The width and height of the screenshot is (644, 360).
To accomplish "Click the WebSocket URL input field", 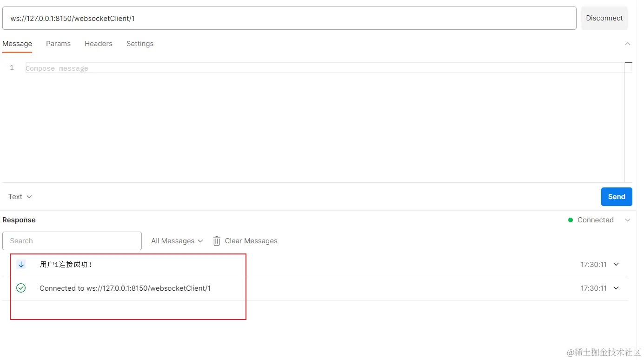I will (x=289, y=18).
